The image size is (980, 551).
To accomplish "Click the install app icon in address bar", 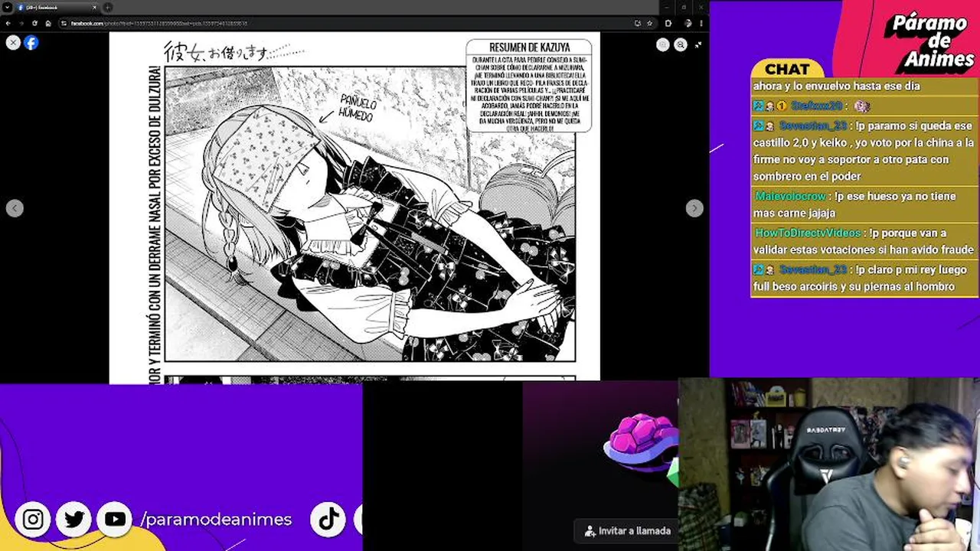I will (638, 23).
